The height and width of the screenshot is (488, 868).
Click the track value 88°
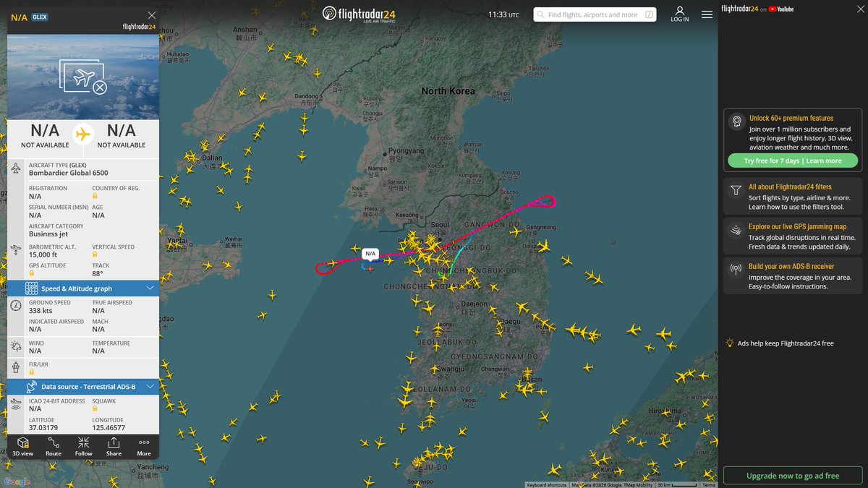[97, 274]
